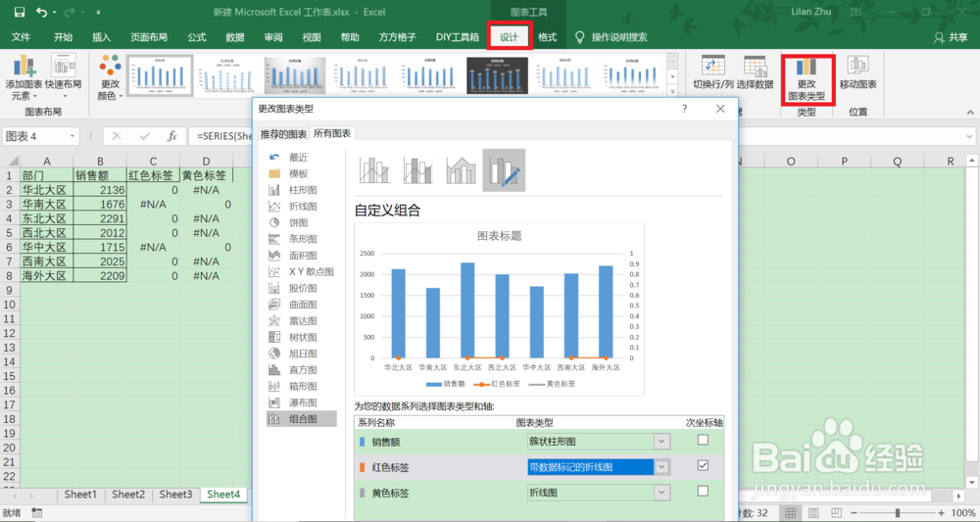Toggle secondary axis for 黄色标签 series

[x=703, y=492]
